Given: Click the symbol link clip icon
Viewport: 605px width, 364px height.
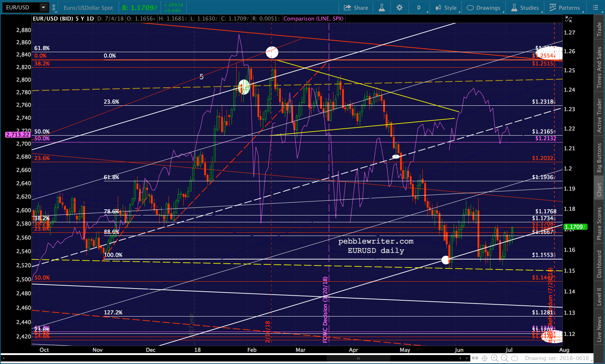Looking at the screenshot, I should pyautogui.click(x=54, y=8).
